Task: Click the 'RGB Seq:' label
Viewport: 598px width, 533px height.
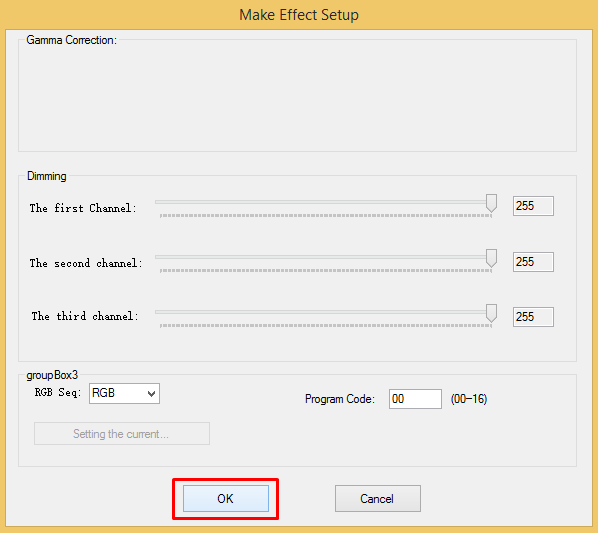Action: [58, 392]
